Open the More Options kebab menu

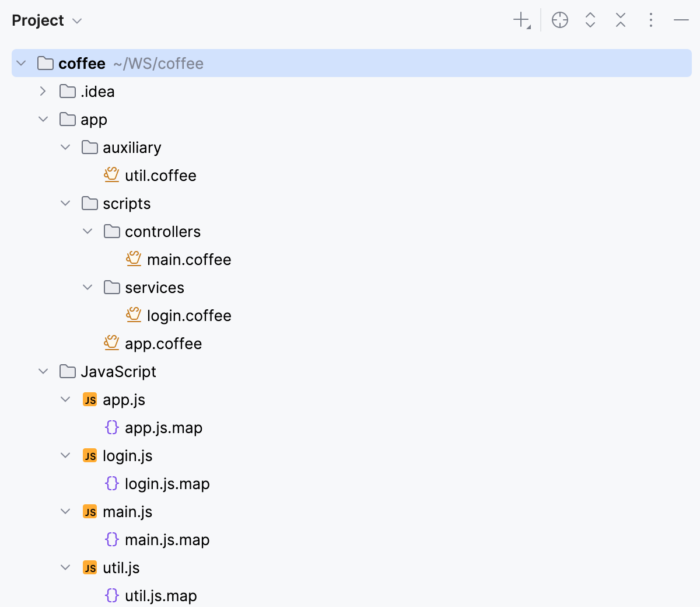click(650, 19)
